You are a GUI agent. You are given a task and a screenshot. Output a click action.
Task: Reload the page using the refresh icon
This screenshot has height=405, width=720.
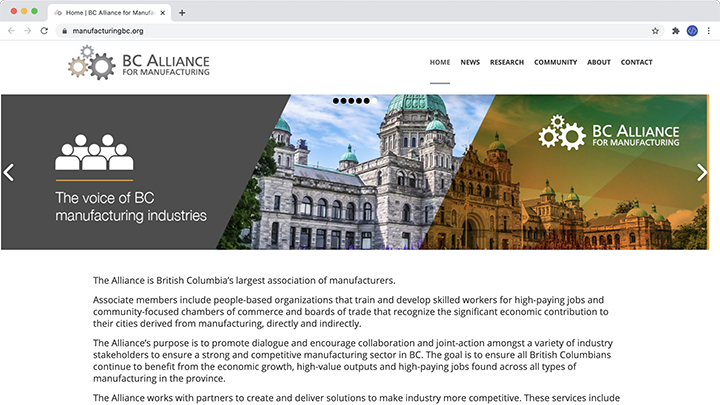44,31
